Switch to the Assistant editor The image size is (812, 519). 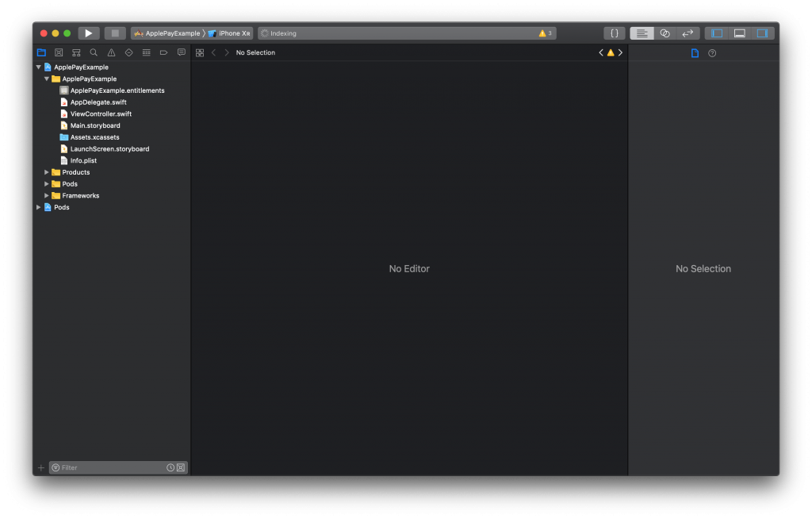pos(665,33)
